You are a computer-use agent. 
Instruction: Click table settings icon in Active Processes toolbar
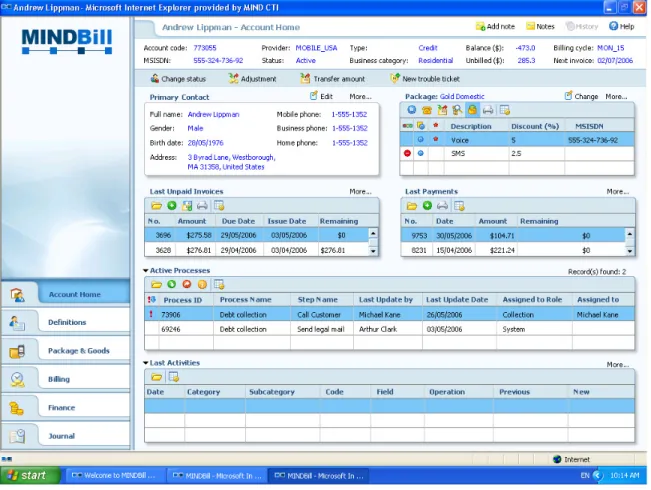[x=219, y=284]
